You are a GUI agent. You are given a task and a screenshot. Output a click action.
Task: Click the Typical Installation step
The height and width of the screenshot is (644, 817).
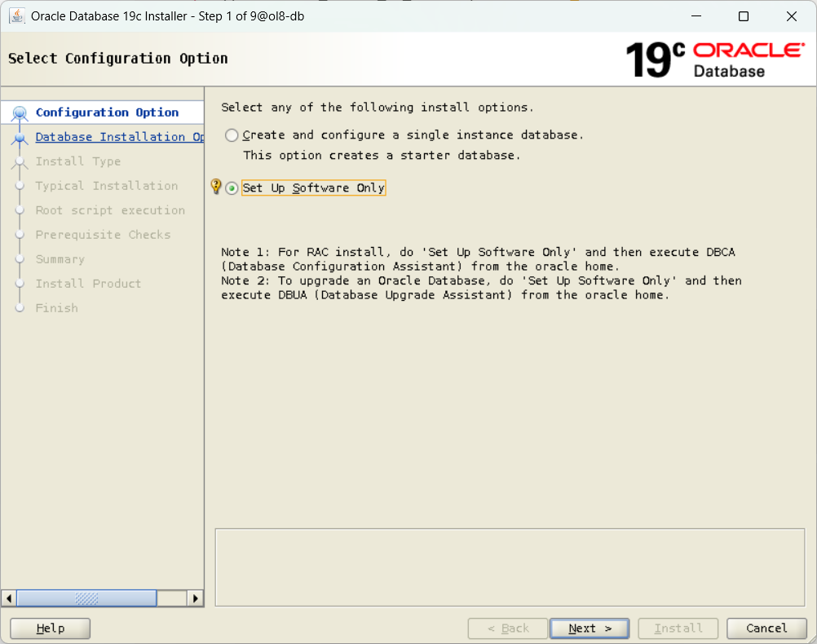(107, 186)
